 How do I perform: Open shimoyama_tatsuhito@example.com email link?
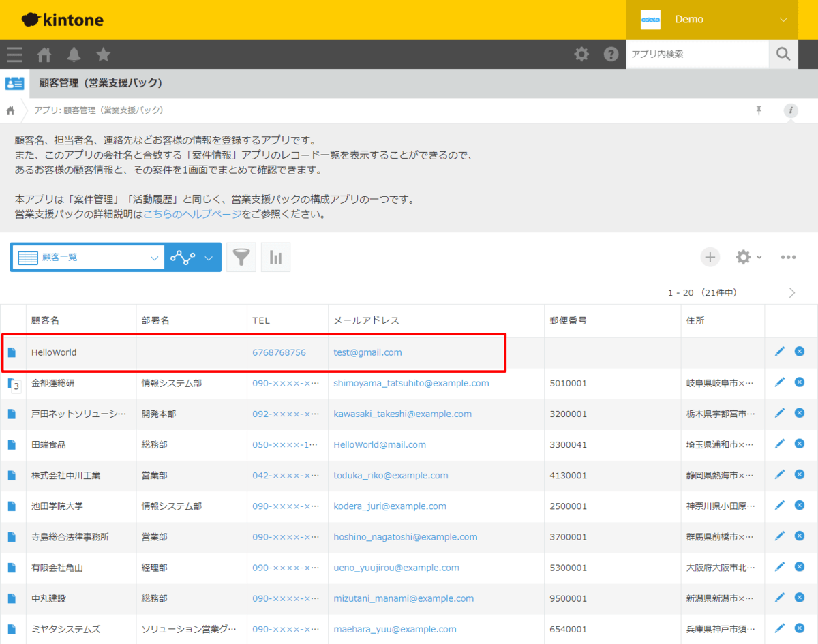411,383
